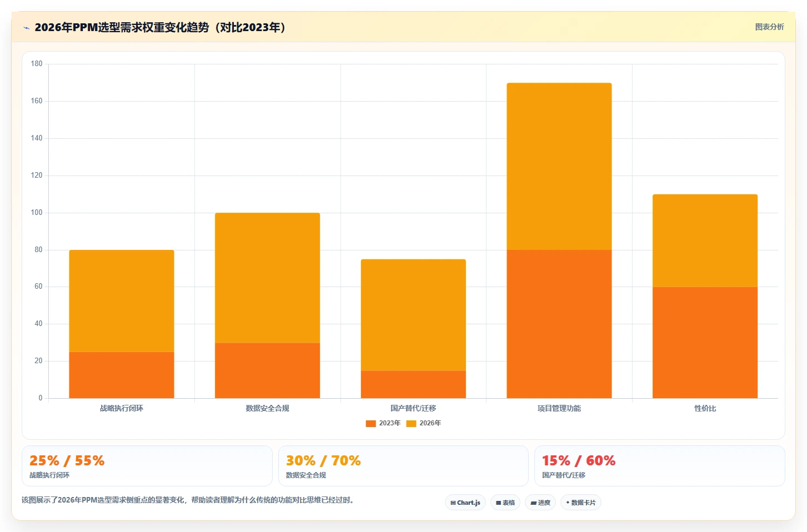
Task: Click the 国产替代/迁移 x-axis label
Action: 413,408
